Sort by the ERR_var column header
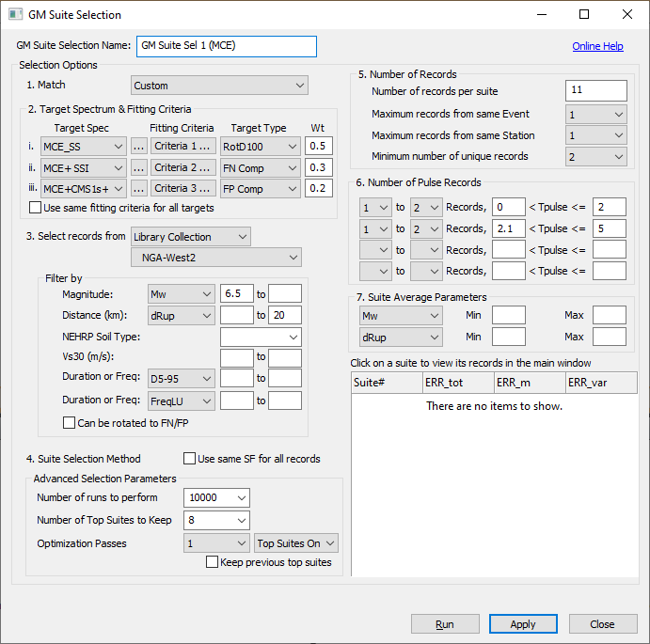This screenshot has width=650, height=644. tap(601, 383)
